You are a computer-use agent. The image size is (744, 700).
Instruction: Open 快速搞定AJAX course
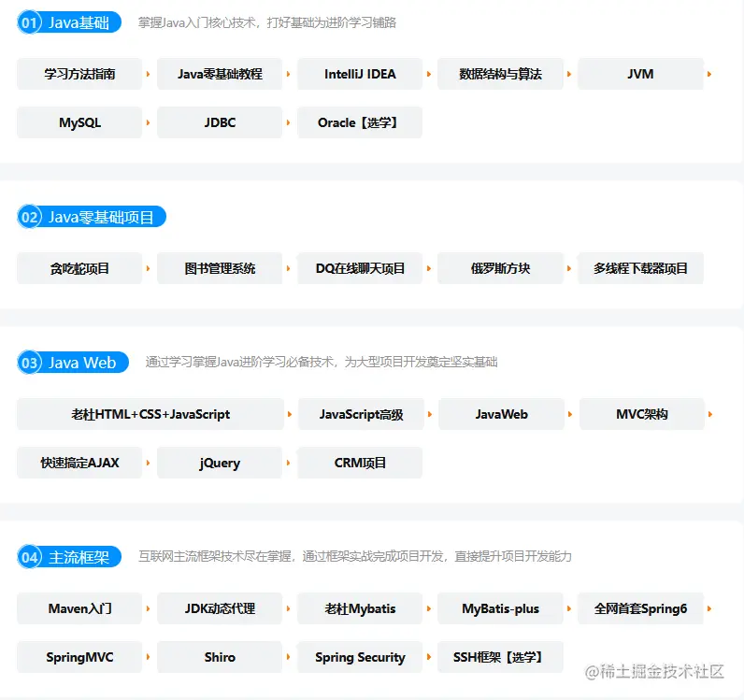pos(79,463)
